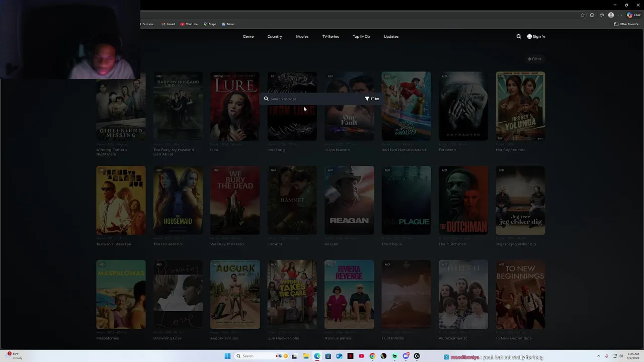This screenshot has height=362, width=644.
Task: Switch to Microsoft Edge in taskbar
Action: click(317, 356)
